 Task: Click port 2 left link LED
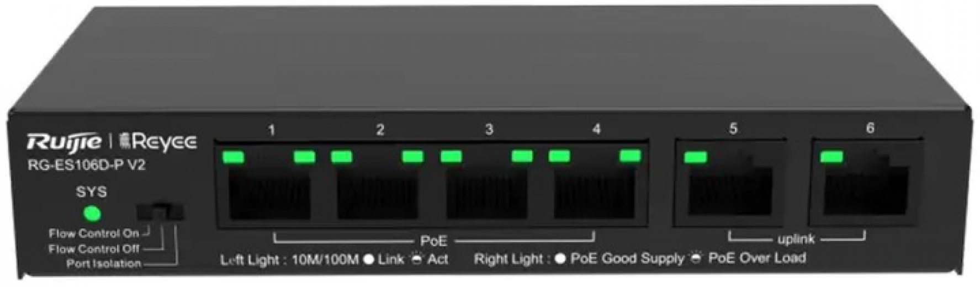[341, 157]
